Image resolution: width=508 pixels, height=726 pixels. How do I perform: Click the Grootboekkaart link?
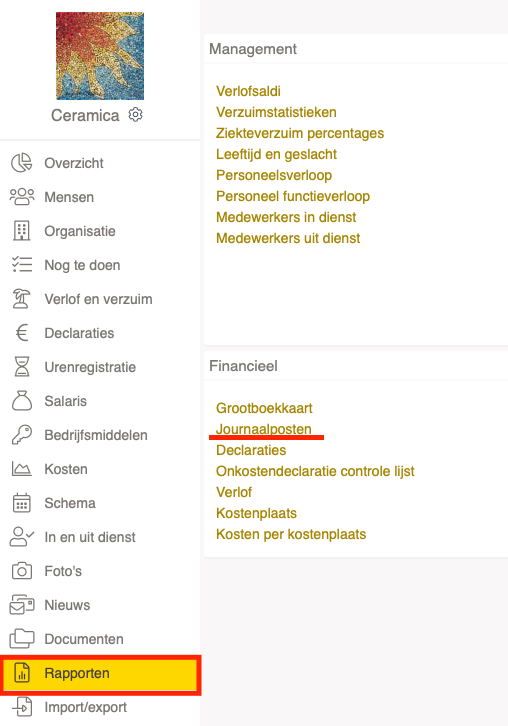pyautogui.click(x=264, y=408)
